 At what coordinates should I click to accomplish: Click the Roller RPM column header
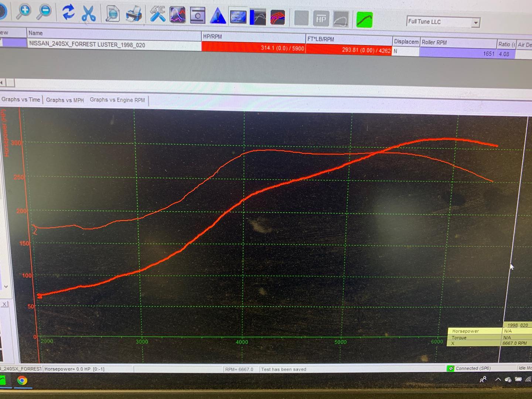[458, 42]
